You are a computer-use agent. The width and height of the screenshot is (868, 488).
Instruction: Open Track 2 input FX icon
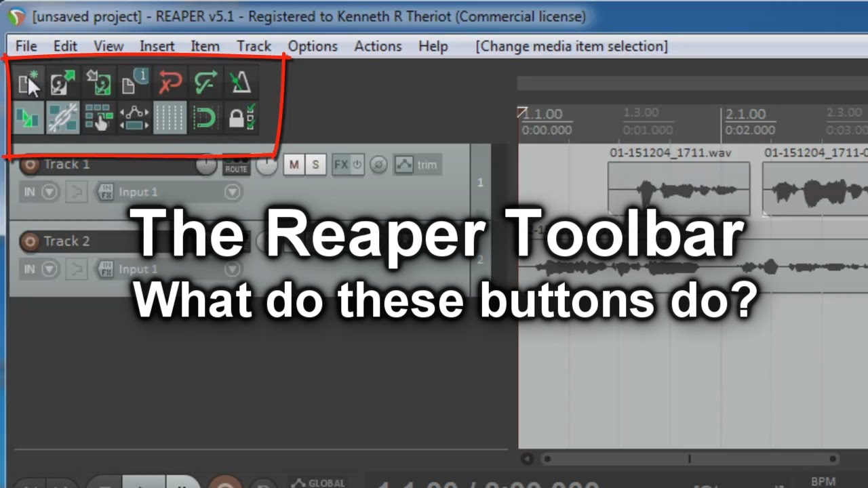(106, 269)
